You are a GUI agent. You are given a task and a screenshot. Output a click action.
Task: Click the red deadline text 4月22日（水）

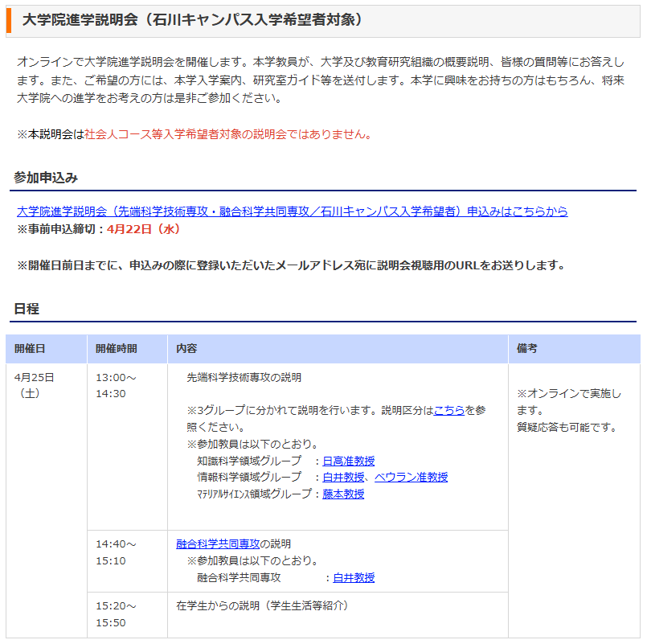pos(143,229)
